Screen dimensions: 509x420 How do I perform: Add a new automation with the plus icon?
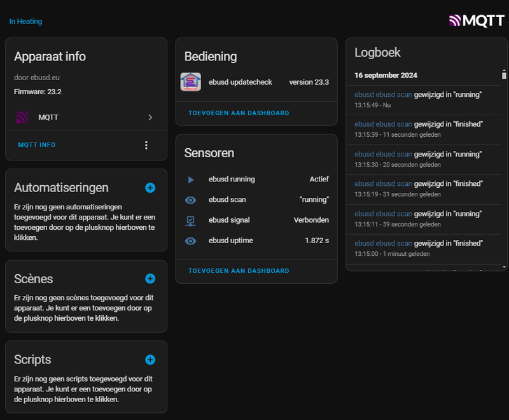[x=150, y=188]
